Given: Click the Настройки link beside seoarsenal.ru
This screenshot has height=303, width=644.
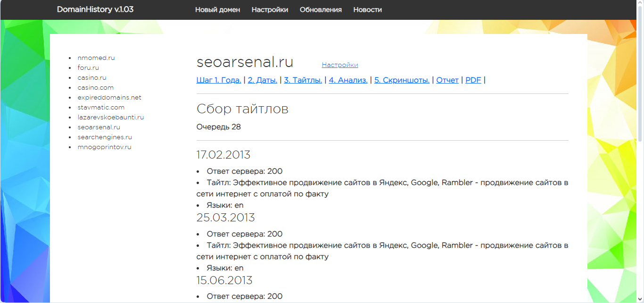Looking at the screenshot, I should click(339, 65).
